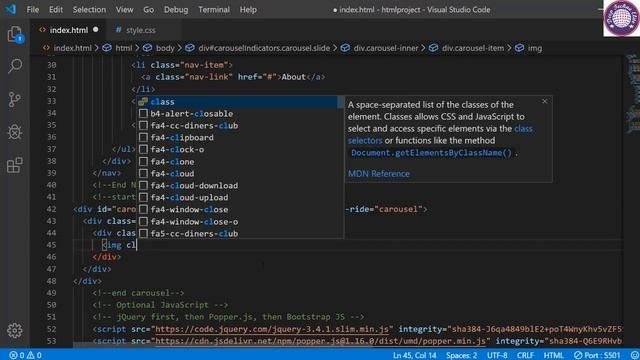This screenshot has height=360, width=640.
Task: Open the View menu
Action: [124, 9]
